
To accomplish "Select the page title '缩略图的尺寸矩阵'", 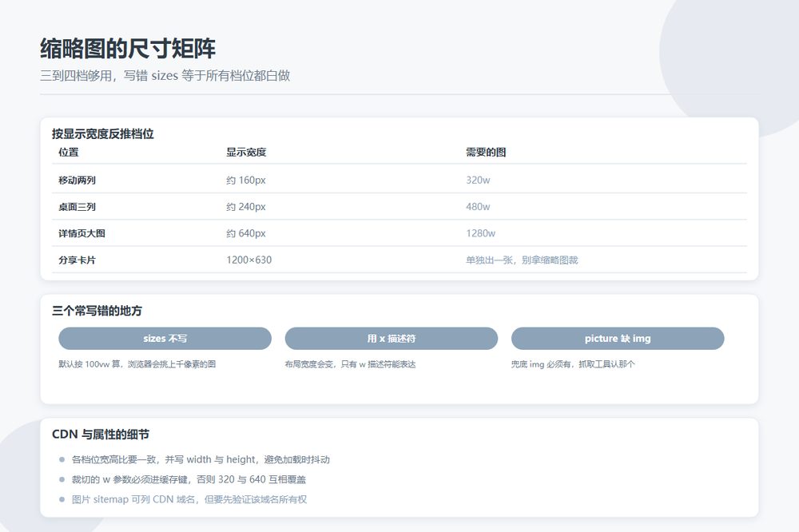I will pos(128,49).
